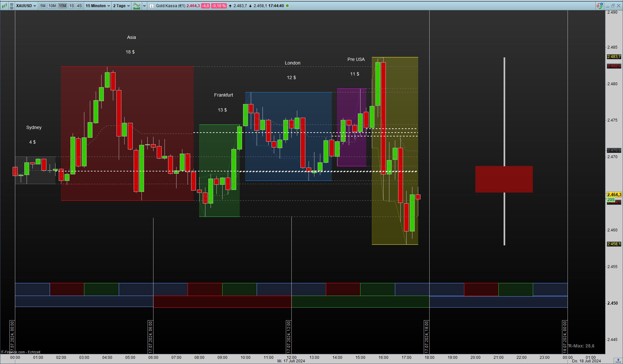The width and height of the screenshot is (623, 364).
Task: Open the indicators and trading systems icon
Action: [x=137, y=6]
